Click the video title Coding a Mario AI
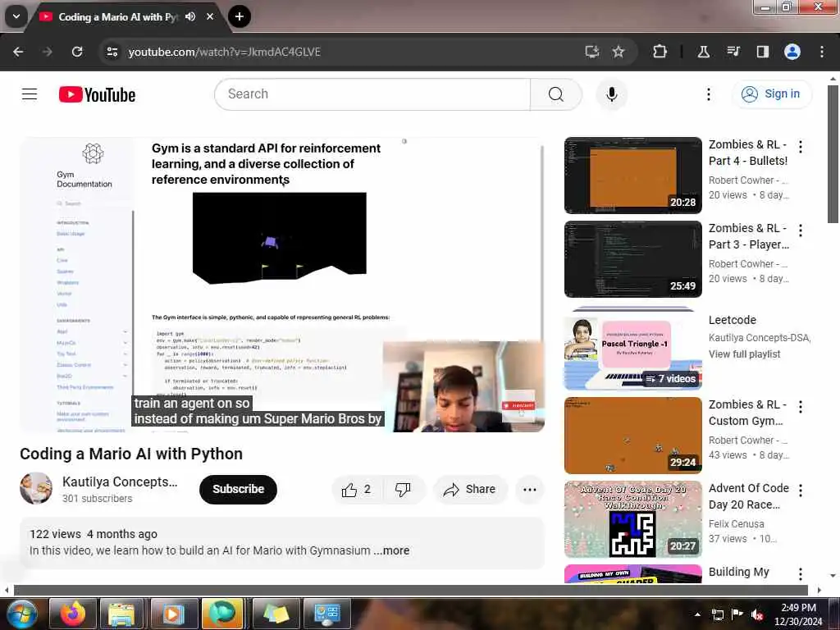Screen dimensions: 840x630 click(x=131, y=454)
